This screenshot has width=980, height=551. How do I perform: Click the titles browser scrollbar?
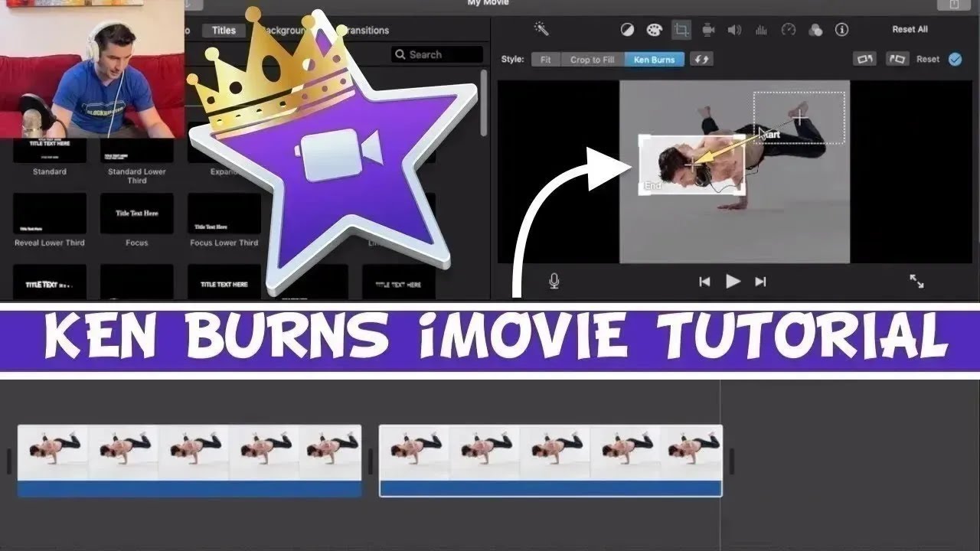484,103
